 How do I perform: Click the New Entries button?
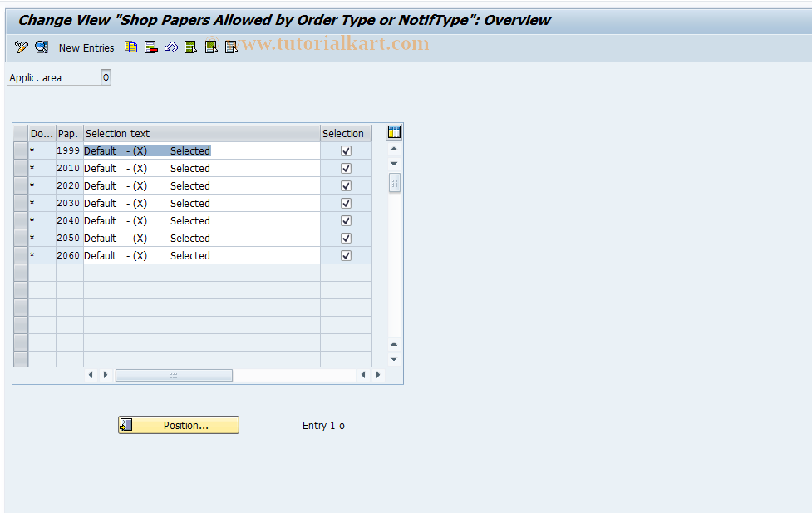pyautogui.click(x=86, y=47)
